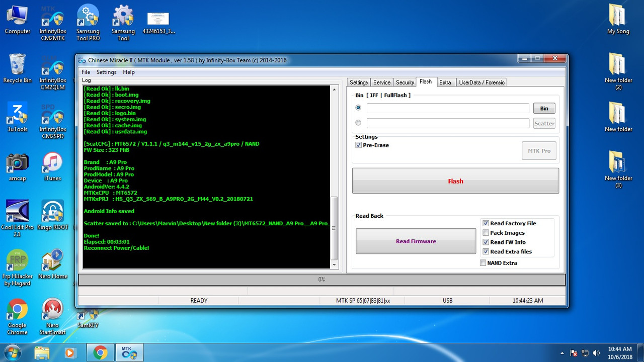Open InfinityBox CM2SPD desktop shortcut
The height and width of the screenshot is (362, 644).
click(53, 121)
